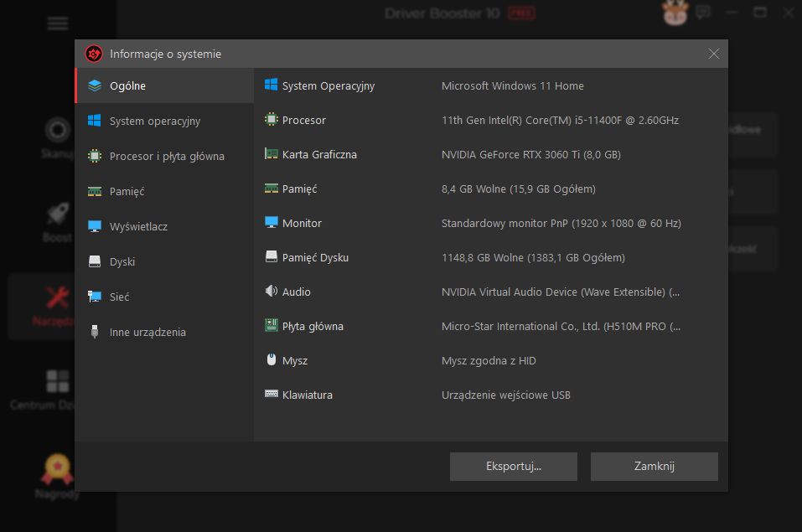Click feedback chat icon in Driver Booster title bar
This screenshot has width=802, height=532.
703,13
